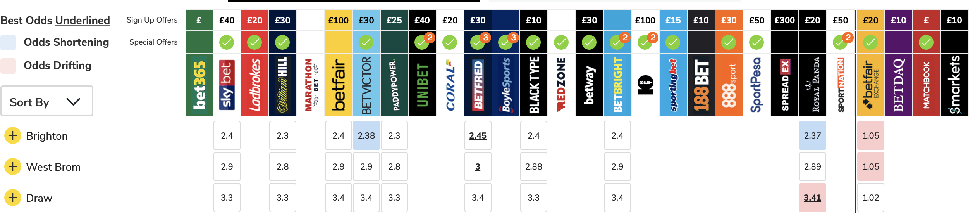
Task: Click the Odds Shortening blue swatch
Action: coord(8,42)
